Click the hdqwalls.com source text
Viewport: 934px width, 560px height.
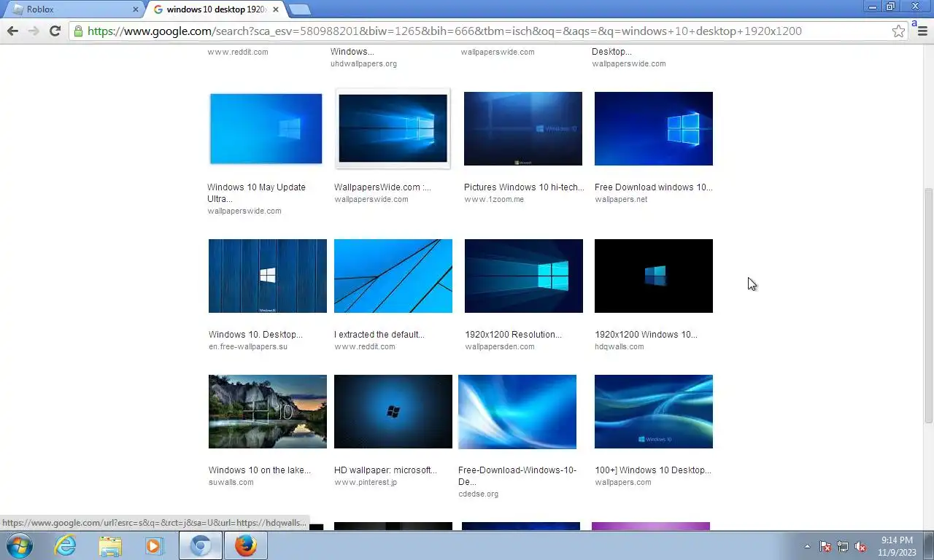click(x=620, y=346)
